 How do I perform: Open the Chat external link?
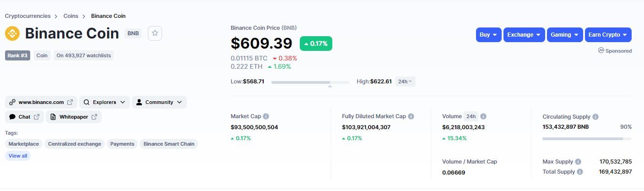24,117
